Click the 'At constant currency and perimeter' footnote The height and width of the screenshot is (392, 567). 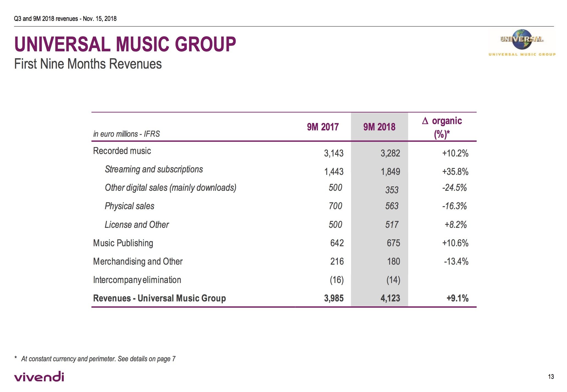pos(95,359)
